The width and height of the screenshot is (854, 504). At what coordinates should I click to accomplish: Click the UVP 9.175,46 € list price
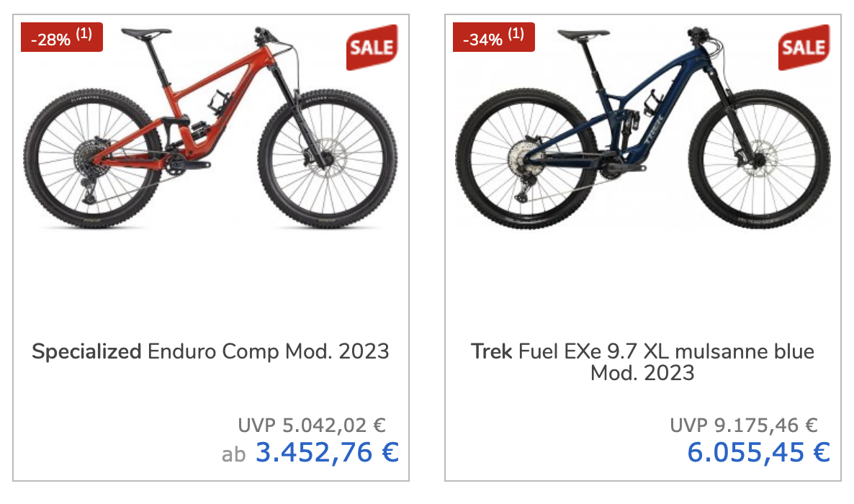744,425
